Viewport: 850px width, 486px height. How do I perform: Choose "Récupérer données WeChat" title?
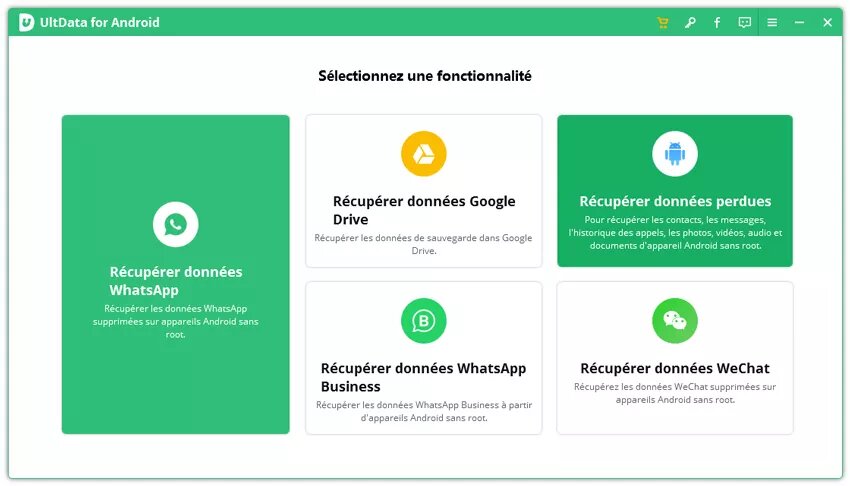[x=675, y=368]
